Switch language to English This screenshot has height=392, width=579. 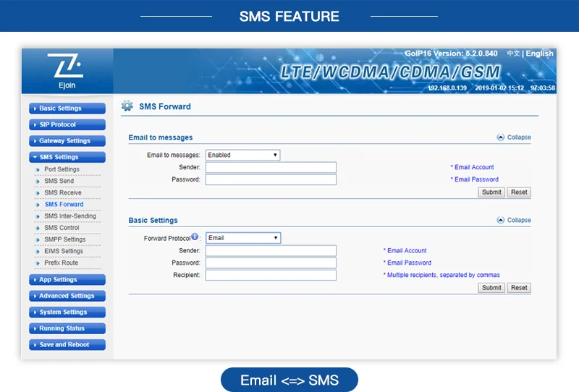539,54
